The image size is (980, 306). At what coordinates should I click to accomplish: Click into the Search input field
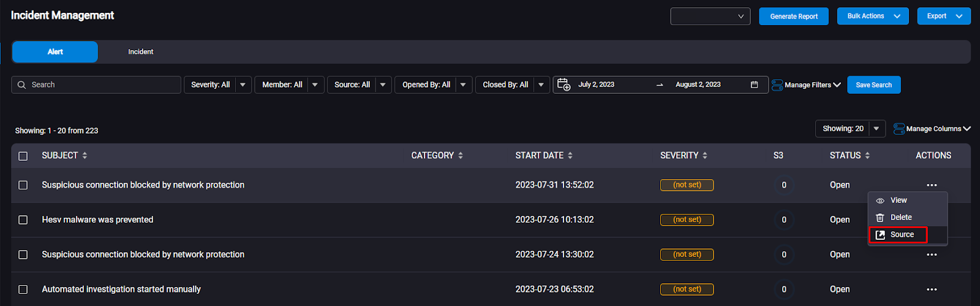96,85
